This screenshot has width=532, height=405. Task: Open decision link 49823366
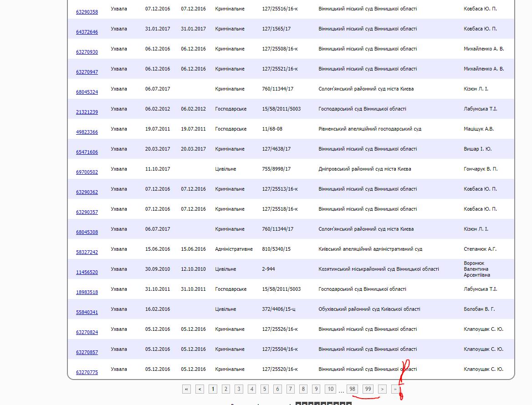(x=87, y=132)
